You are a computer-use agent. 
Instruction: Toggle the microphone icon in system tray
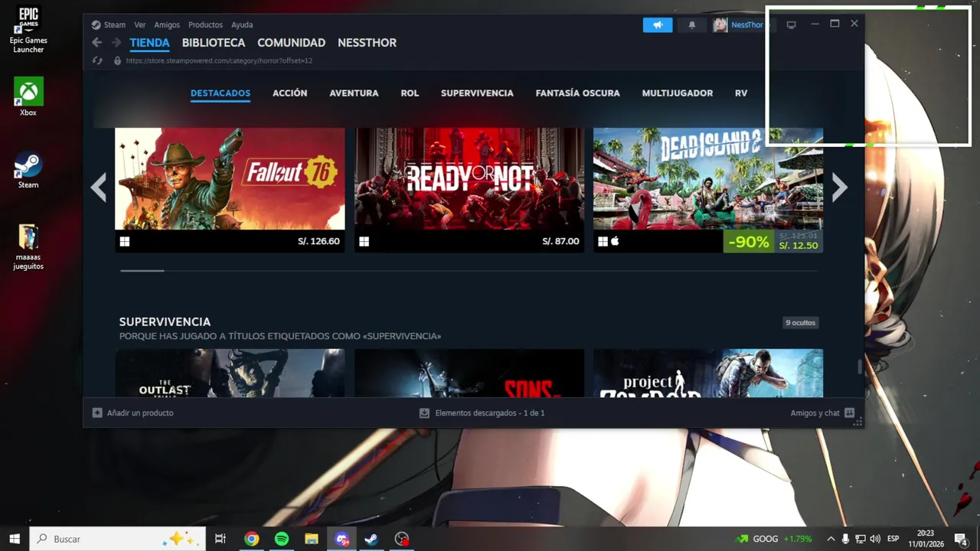pos(845,539)
